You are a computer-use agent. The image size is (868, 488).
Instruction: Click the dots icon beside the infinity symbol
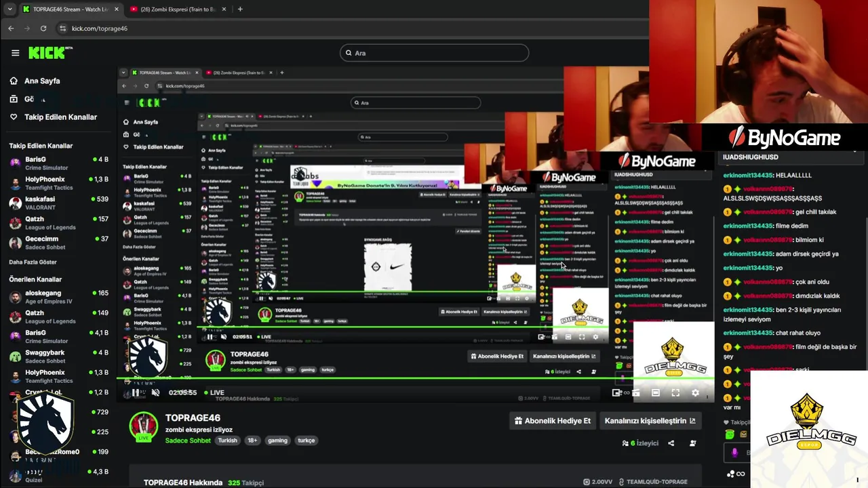[x=730, y=474]
